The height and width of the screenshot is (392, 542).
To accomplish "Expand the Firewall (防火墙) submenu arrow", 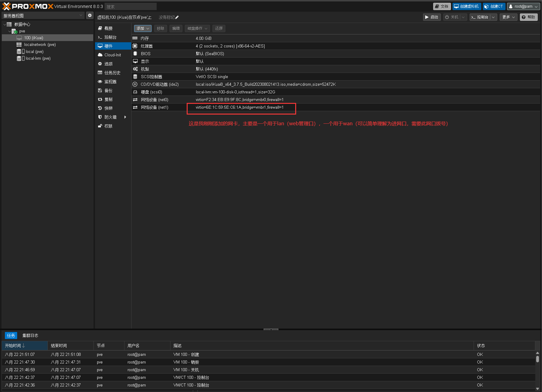I will click(x=125, y=117).
